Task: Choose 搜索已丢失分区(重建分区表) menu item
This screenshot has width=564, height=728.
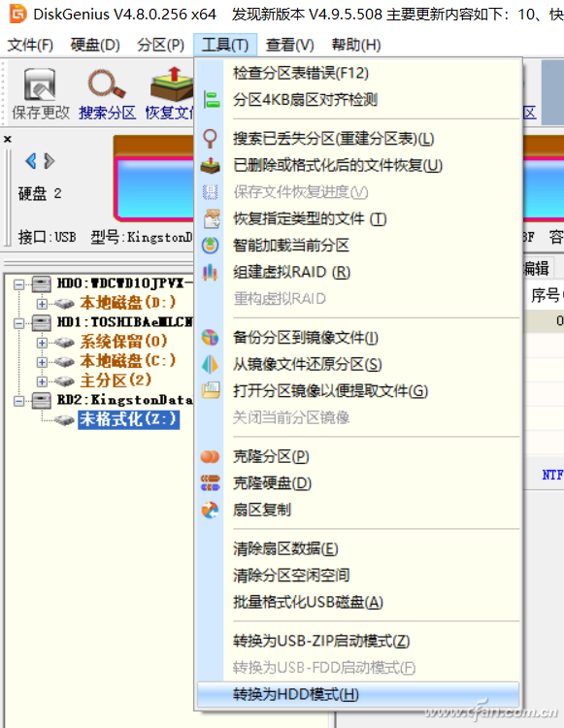Action: tap(358, 139)
